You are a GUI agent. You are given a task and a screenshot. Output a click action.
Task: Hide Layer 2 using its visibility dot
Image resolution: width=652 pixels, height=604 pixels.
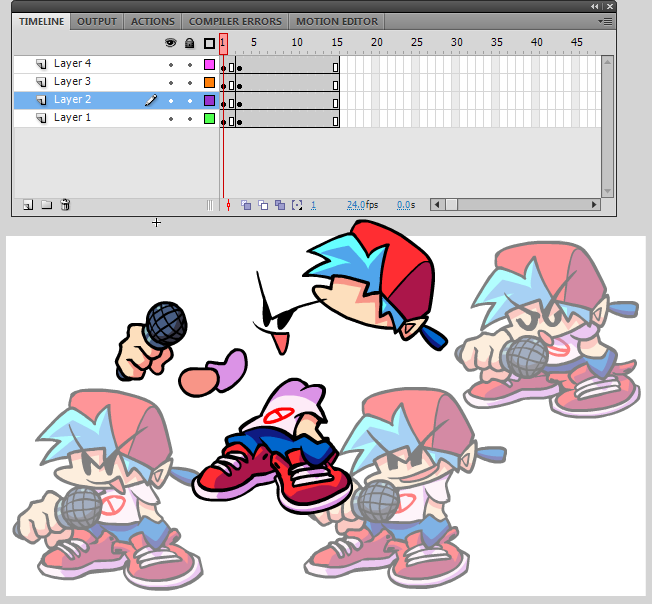[x=171, y=101]
